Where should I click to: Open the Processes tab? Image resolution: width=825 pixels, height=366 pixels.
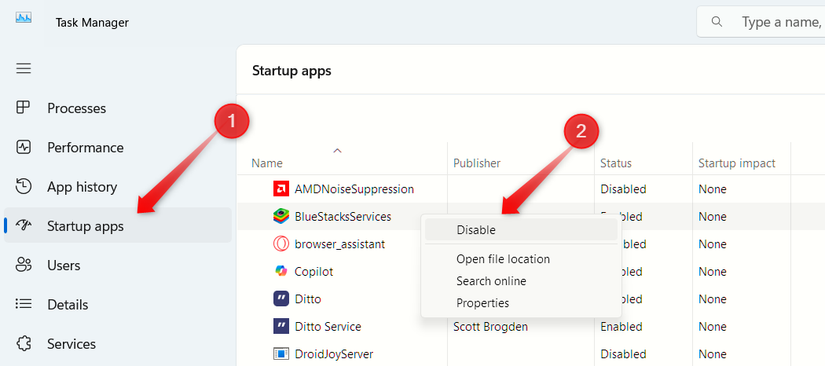[117, 108]
